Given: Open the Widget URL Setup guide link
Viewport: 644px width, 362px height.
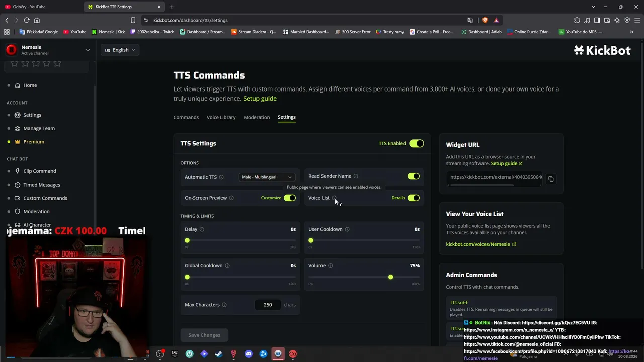Looking at the screenshot, I should (507, 164).
